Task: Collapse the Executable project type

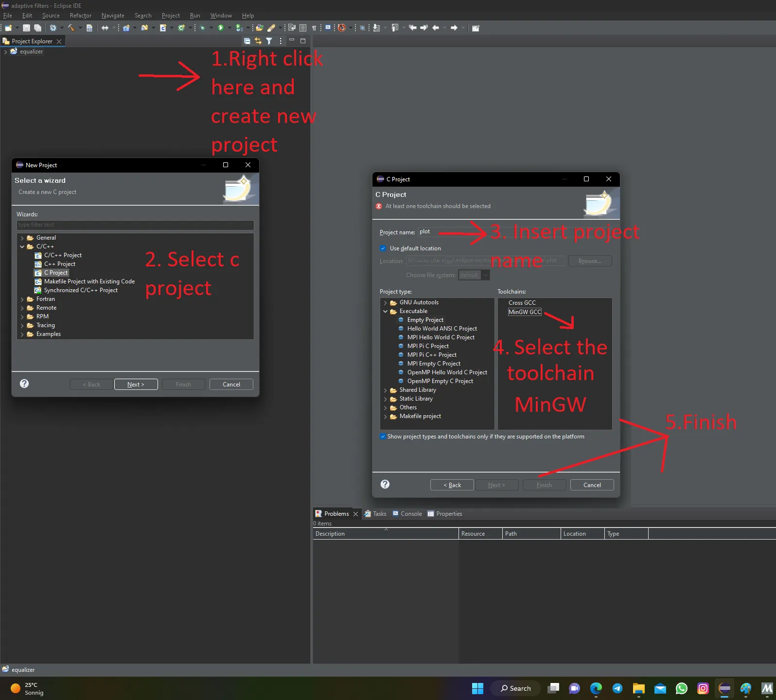Action: (386, 312)
